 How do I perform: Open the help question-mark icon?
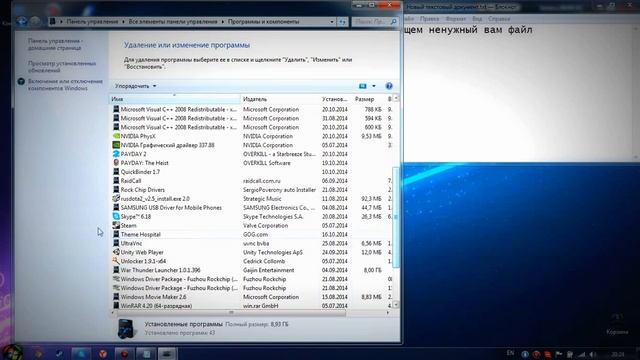[x=389, y=86]
